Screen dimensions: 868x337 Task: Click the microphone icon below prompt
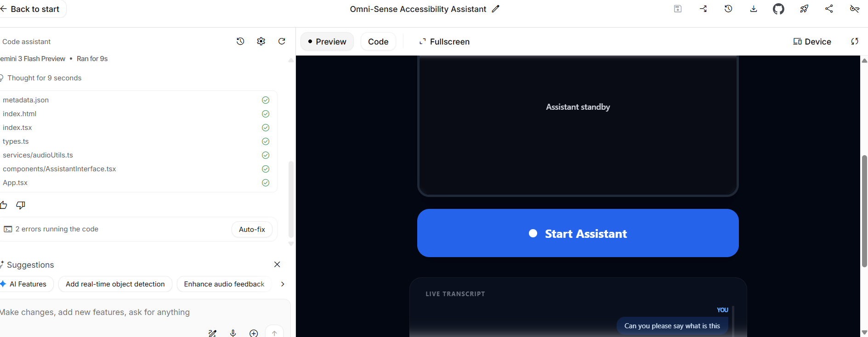233,333
